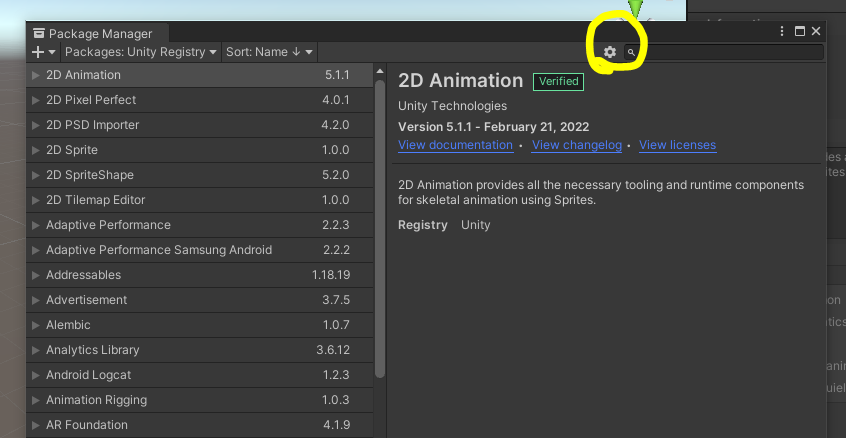Screen dimensions: 846x438
Task: Expand the 2D SpriteShape package
Action: pos(36,175)
